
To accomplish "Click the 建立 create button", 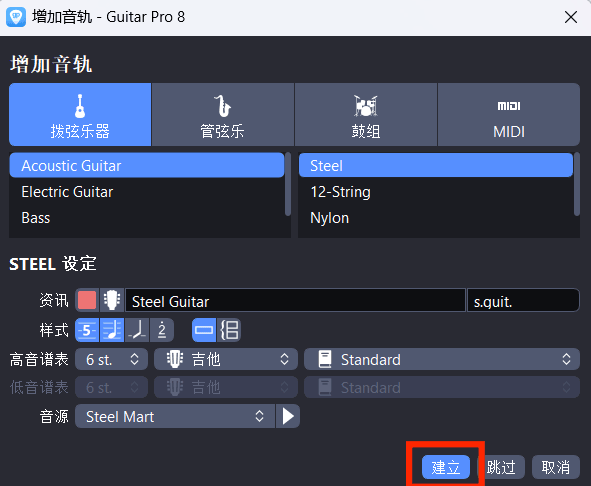I will (x=446, y=467).
